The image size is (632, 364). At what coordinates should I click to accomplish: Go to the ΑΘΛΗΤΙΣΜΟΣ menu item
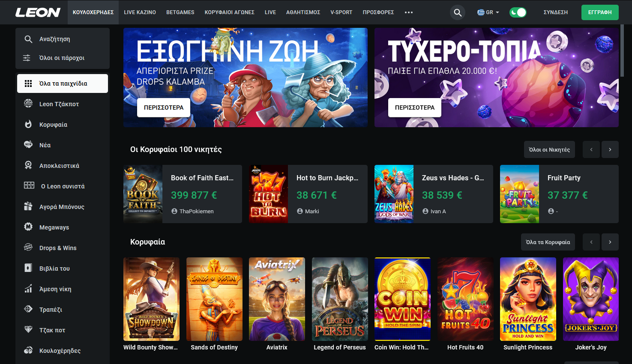(x=303, y=12)
